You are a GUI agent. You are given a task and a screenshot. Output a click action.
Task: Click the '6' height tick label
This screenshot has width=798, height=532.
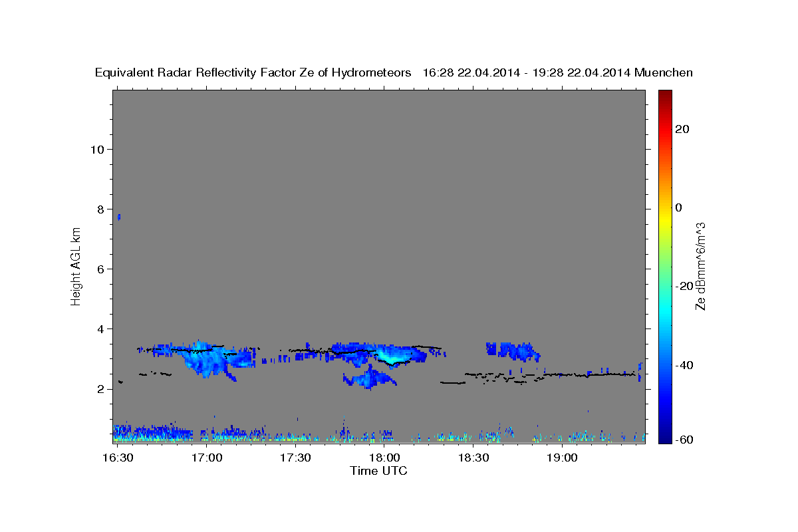pyautogui.click(x=101, y=269)
